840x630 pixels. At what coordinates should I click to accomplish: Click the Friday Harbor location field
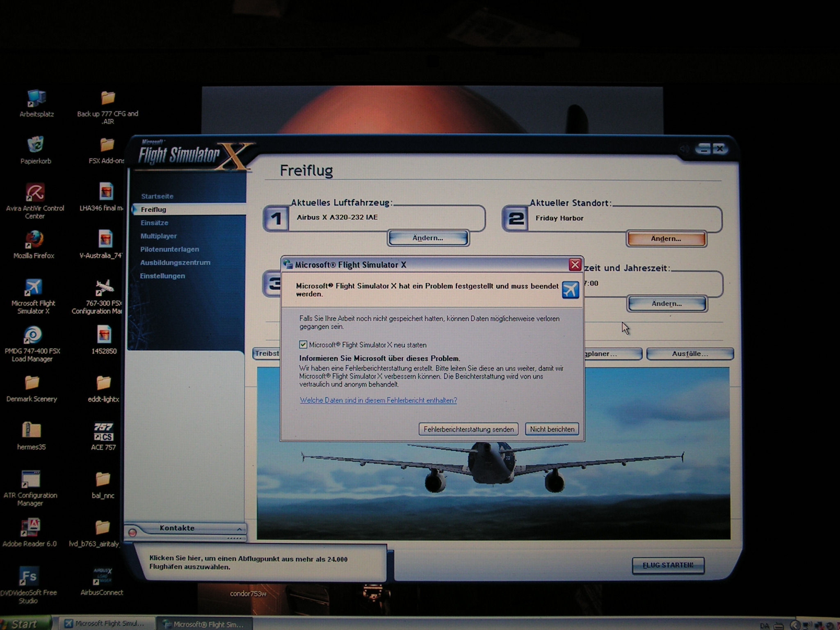point(624,218)
